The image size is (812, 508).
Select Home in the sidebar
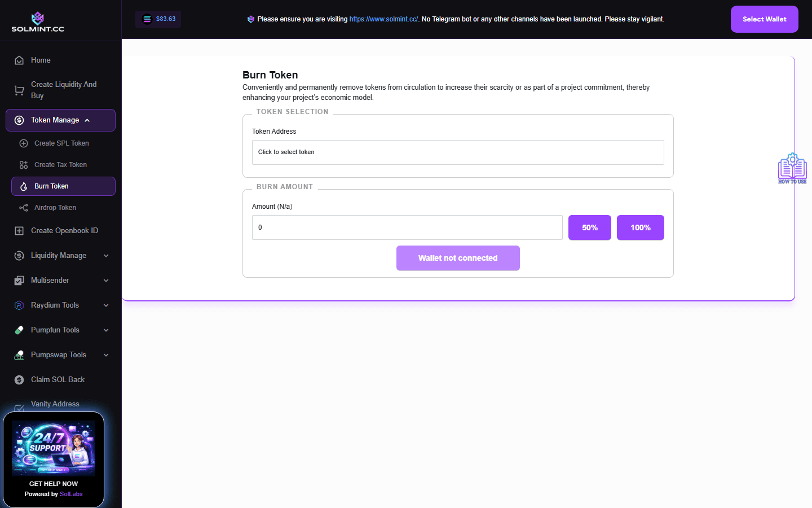(x=41, y=60)
